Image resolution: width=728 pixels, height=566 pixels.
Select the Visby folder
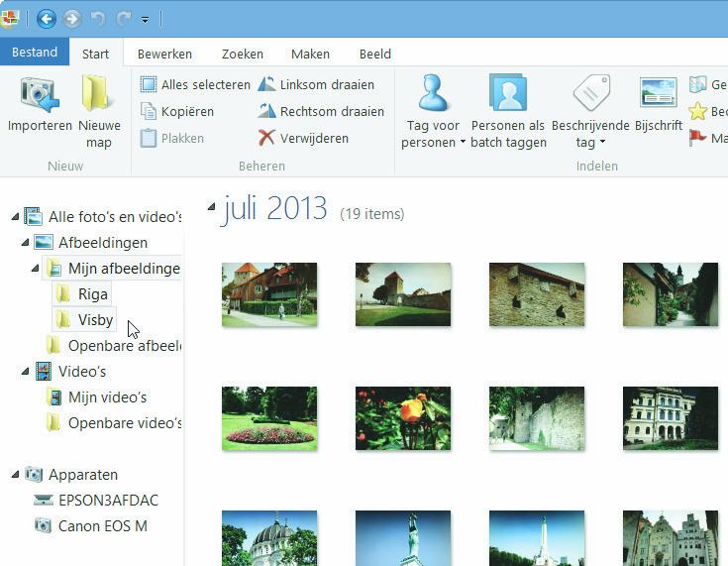(84, 320)
